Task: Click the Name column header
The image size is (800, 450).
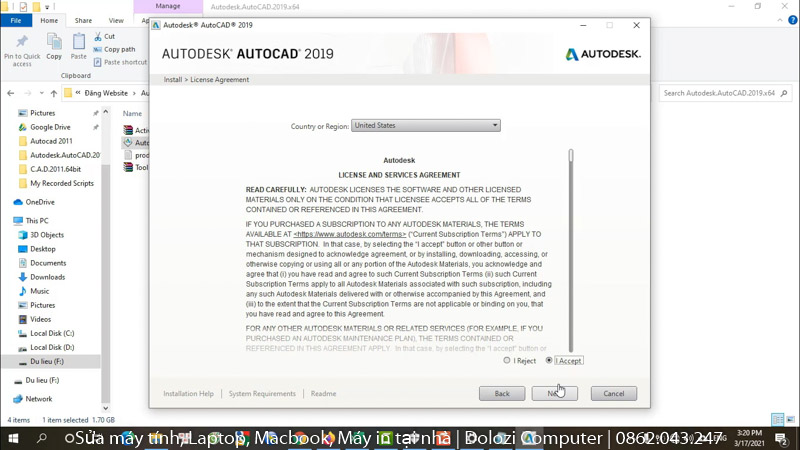Action: coord(133,114)
